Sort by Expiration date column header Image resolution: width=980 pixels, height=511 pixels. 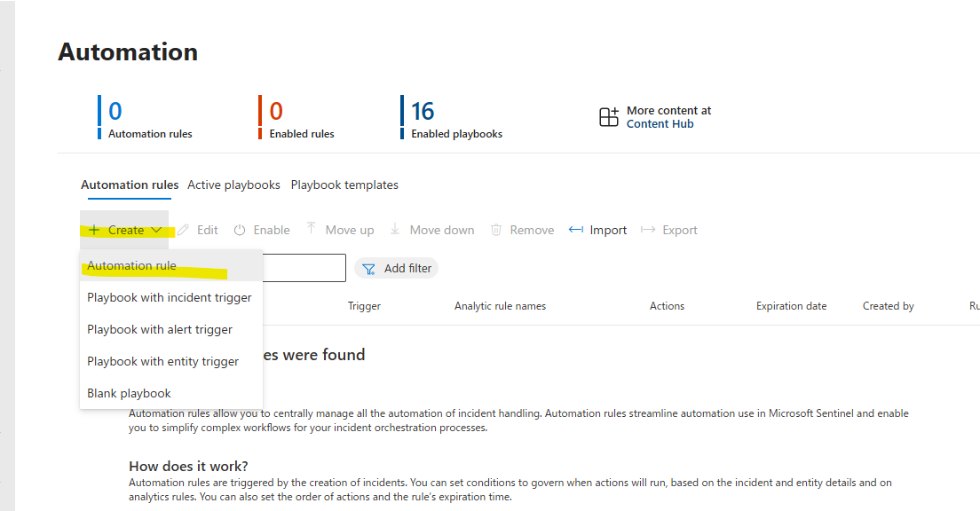(x=791, y=306)
